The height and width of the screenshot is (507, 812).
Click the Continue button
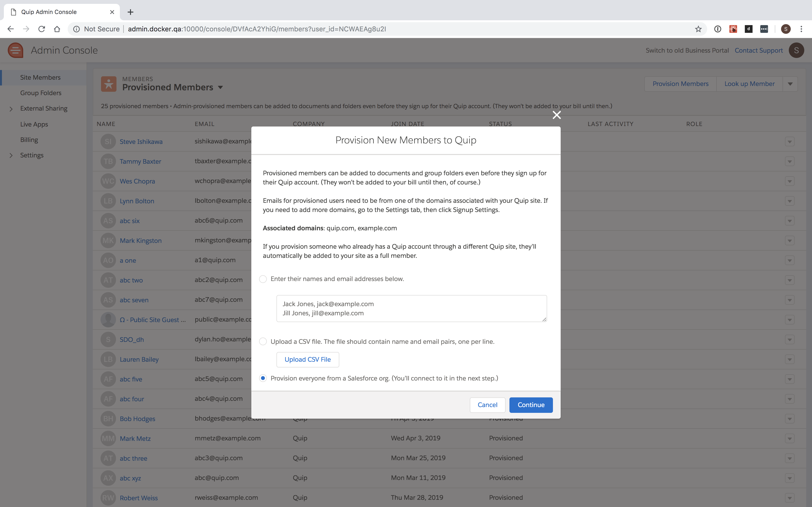point(531,405)
